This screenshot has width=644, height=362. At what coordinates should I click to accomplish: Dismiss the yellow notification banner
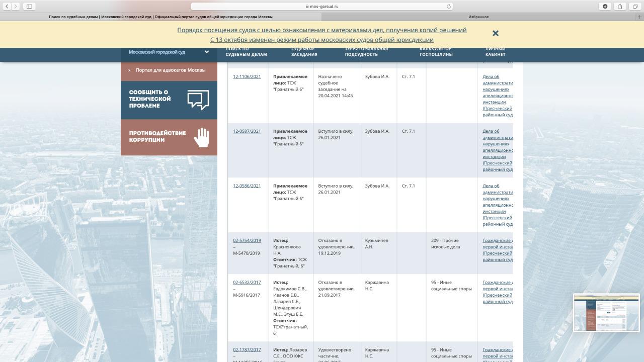point(495,33)
